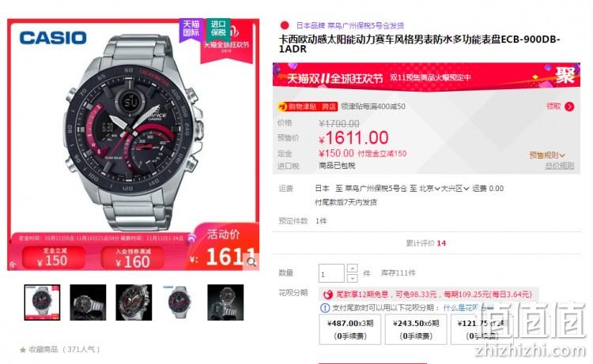593x364 pixels.
Task: Increase quantity with the up stepper arrow
Action: pos(352,268)
